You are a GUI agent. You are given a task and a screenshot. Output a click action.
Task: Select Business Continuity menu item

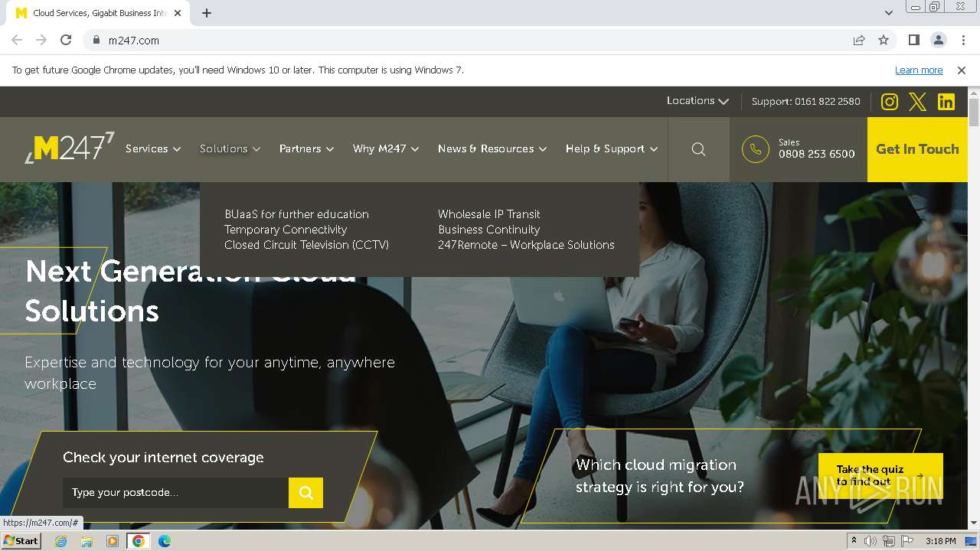[x=488, y=230]
